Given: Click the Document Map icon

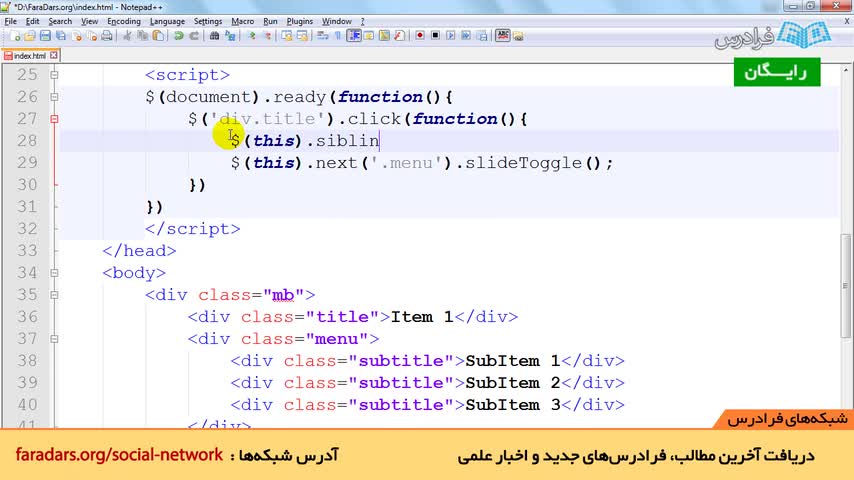Looking at the screenshot, I should (x=384, y=36).
